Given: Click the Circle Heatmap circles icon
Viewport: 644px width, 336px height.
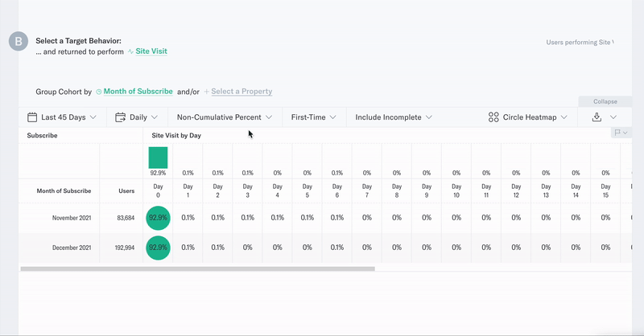Looking at the screenshot, I should tap(493, 117).
